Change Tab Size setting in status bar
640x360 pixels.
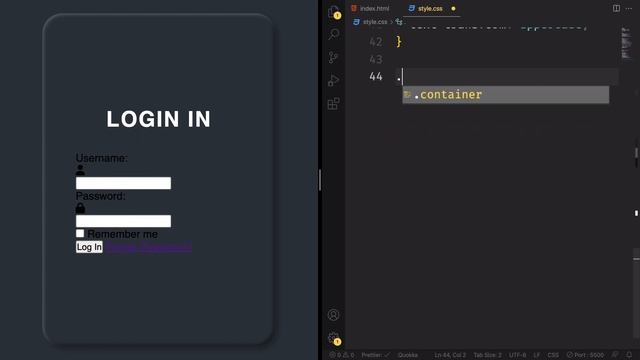pos(487,355)
